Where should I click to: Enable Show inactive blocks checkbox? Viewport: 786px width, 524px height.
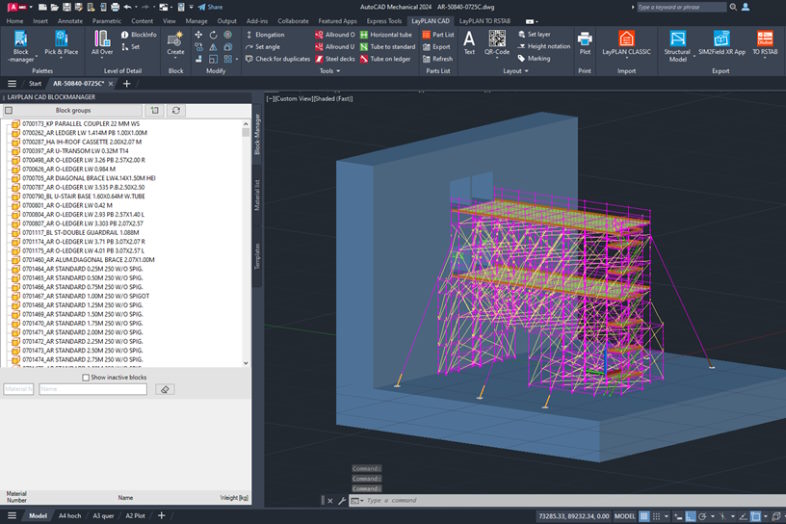pyautogui.click(x=84, y=377)
